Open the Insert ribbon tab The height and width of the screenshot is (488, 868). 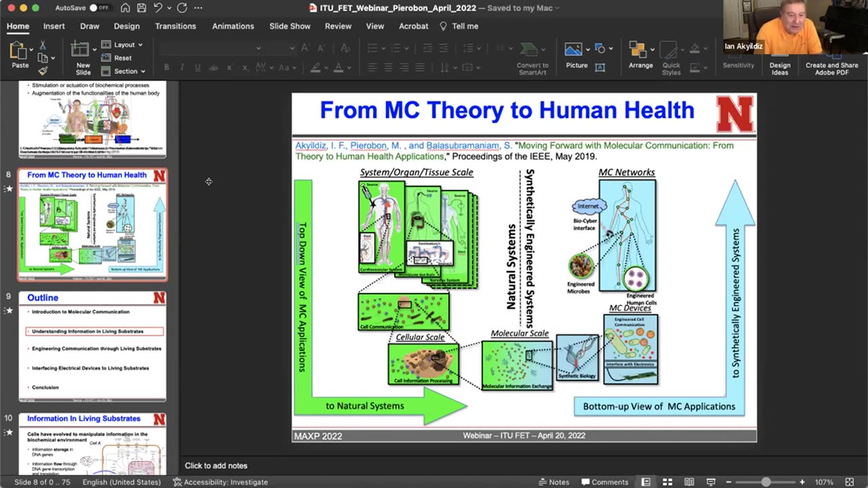click(x=54, y=26)
